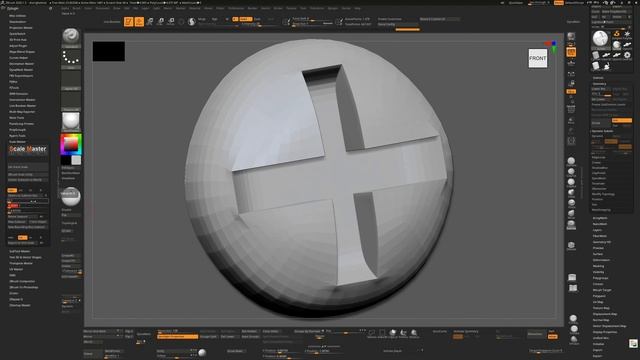Open the Help menu
This screenshot has height=360, width=640.
tap(358, 8)
